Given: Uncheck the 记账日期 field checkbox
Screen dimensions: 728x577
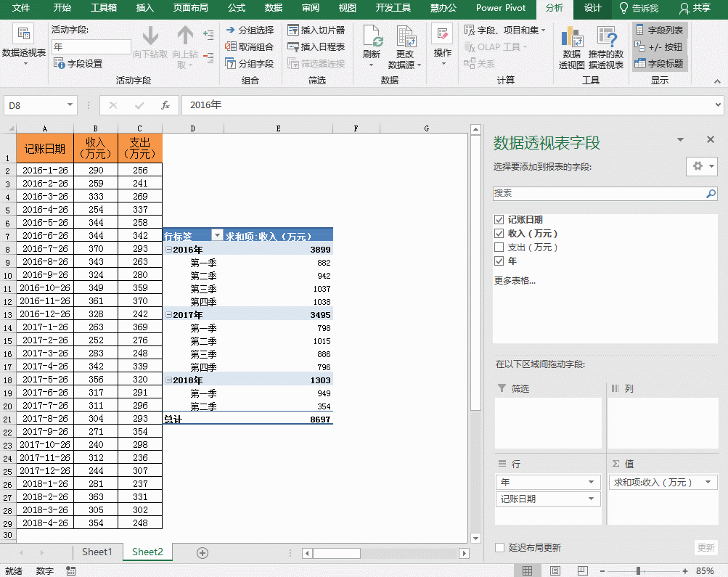Looking at the screenshot, I should click(x=499, y=220).
